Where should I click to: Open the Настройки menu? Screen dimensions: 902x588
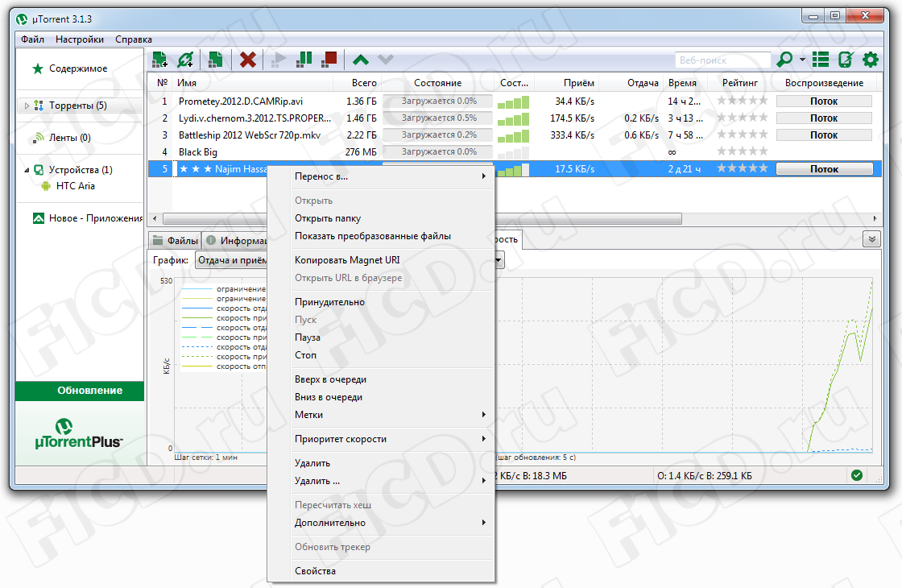(80, 39)
